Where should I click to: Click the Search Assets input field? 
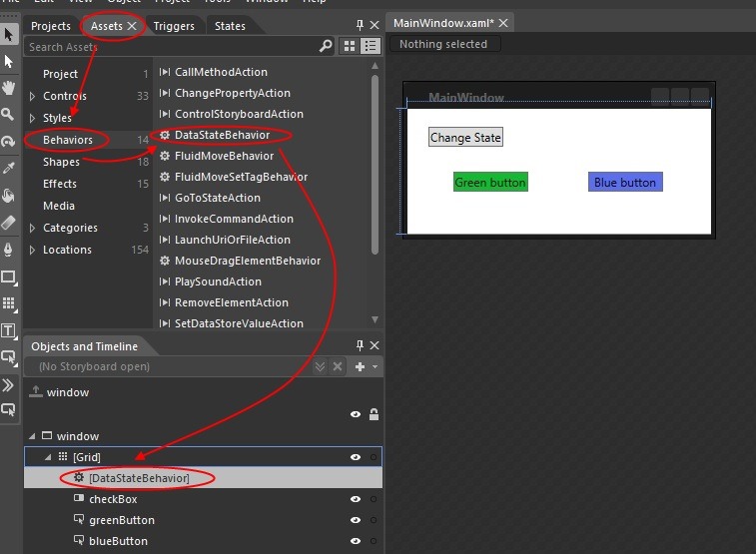click(x=170, y=47)
